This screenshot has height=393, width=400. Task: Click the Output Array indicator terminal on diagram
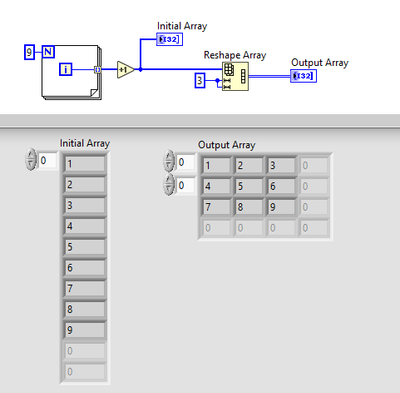303,76
